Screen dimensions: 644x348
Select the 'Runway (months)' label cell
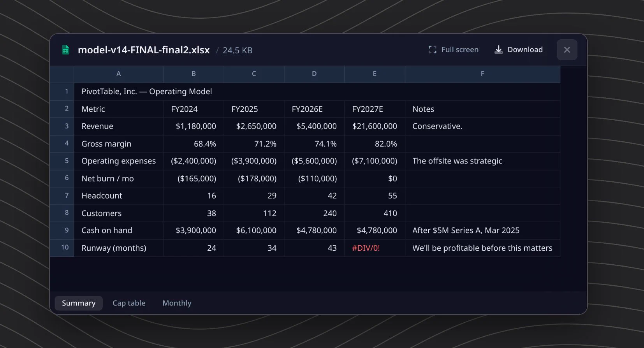click(x=118, y=248)
